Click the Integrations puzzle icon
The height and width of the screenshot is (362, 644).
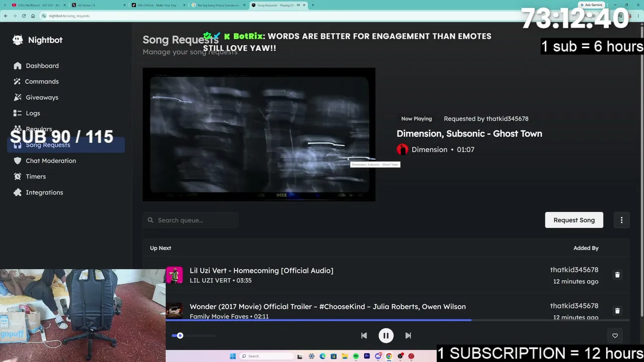(x=18, y=193)
